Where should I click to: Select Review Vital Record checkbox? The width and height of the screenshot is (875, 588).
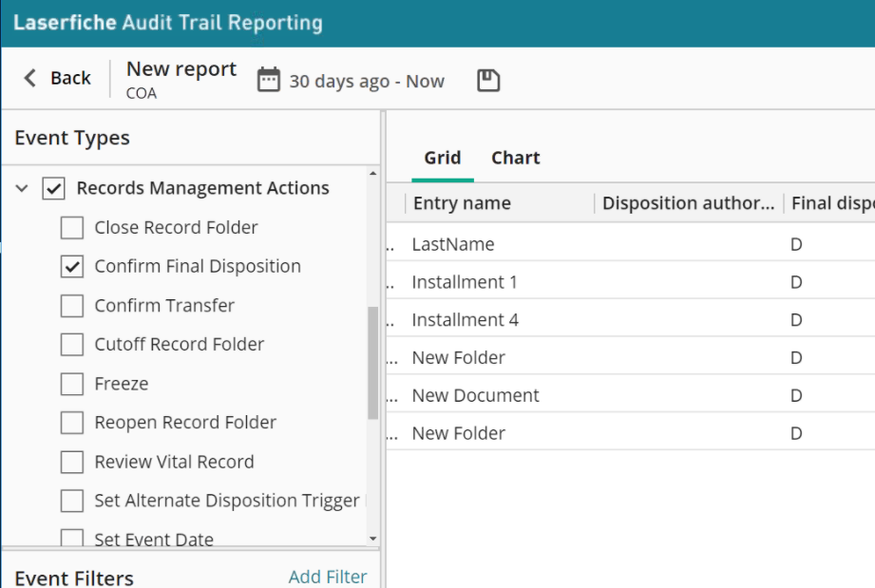[x=72, y=462]
